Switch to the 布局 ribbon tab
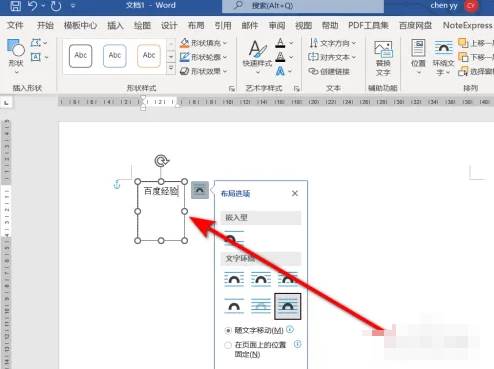494x369 pixels. click(x=196, y=25)
